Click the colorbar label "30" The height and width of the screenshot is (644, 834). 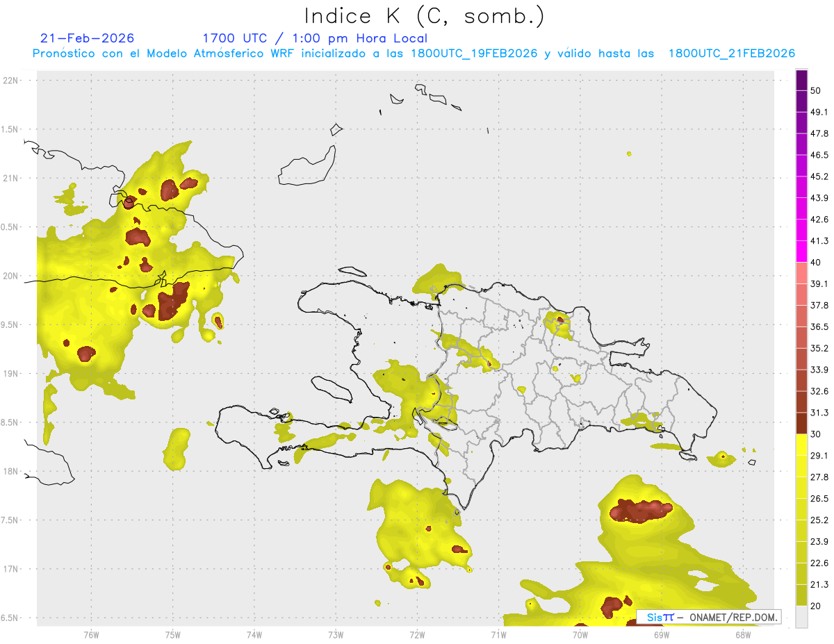(x=816, y=434)
